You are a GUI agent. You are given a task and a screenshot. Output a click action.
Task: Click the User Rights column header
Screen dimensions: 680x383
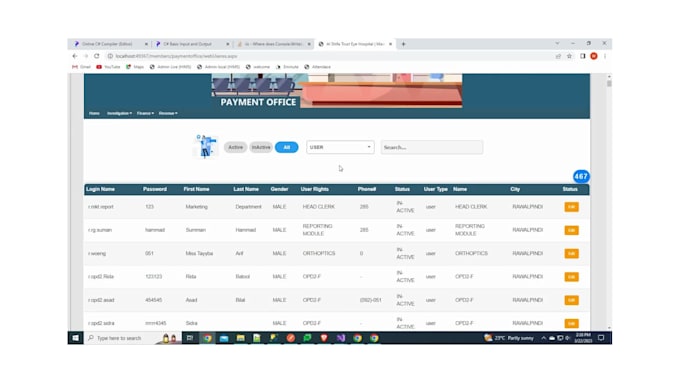(x=314, y=189)
